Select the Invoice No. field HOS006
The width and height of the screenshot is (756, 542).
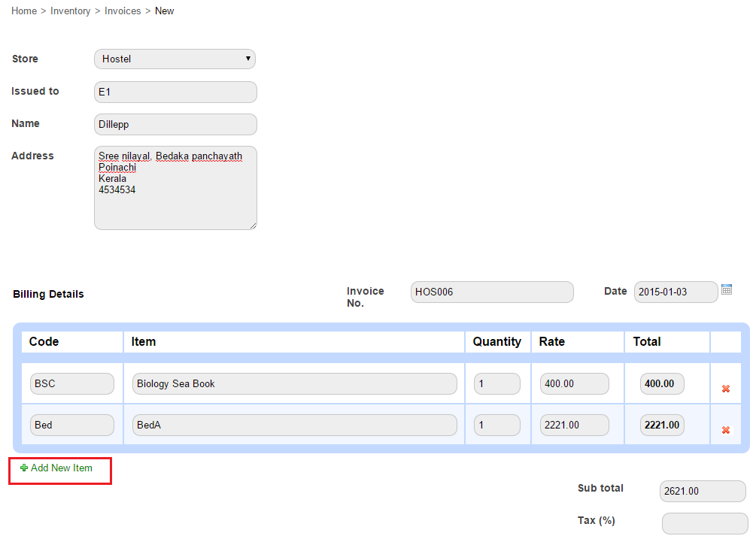point(492,292)
